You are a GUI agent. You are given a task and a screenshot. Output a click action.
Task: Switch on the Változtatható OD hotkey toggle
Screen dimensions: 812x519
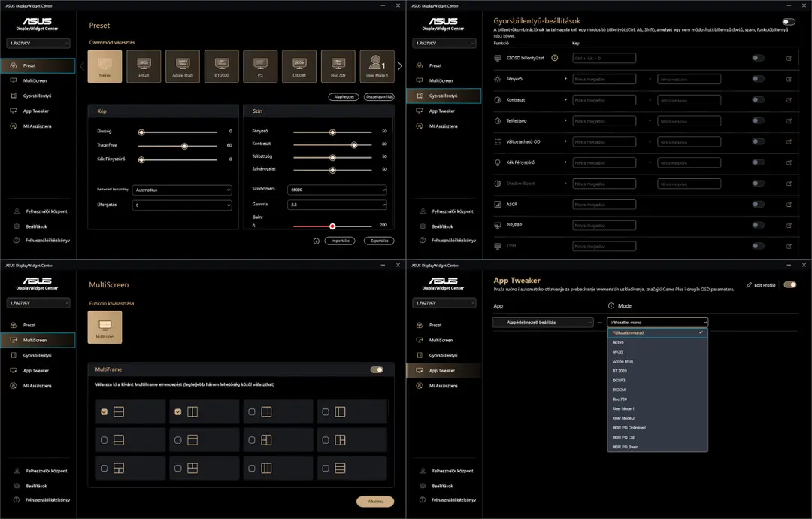pos(758,141)
